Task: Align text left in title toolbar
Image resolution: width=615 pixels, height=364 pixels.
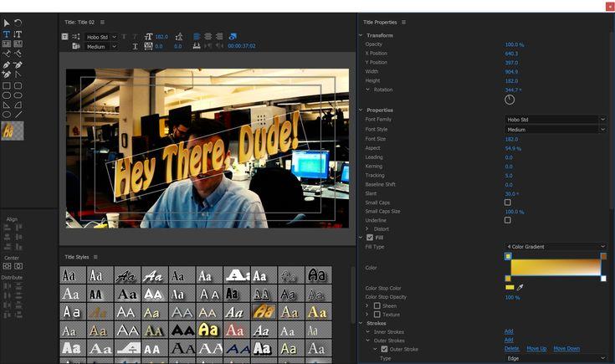Action: coord(197,37)
